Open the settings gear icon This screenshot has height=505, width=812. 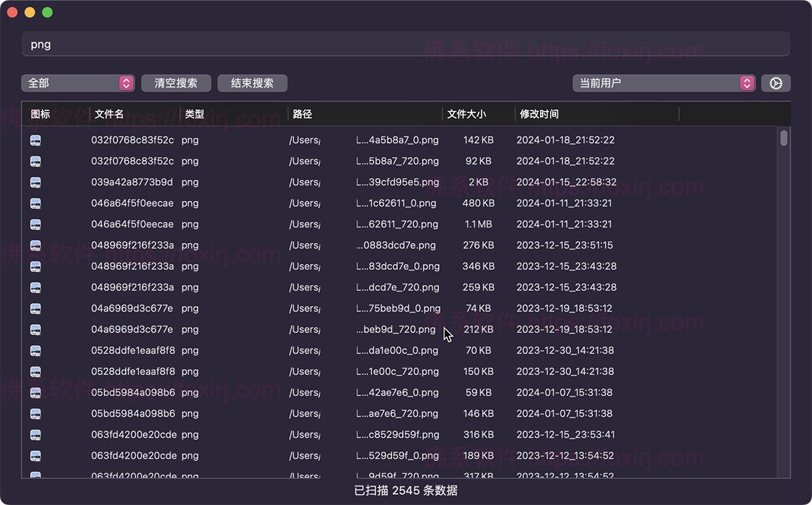tap(775, 83)
